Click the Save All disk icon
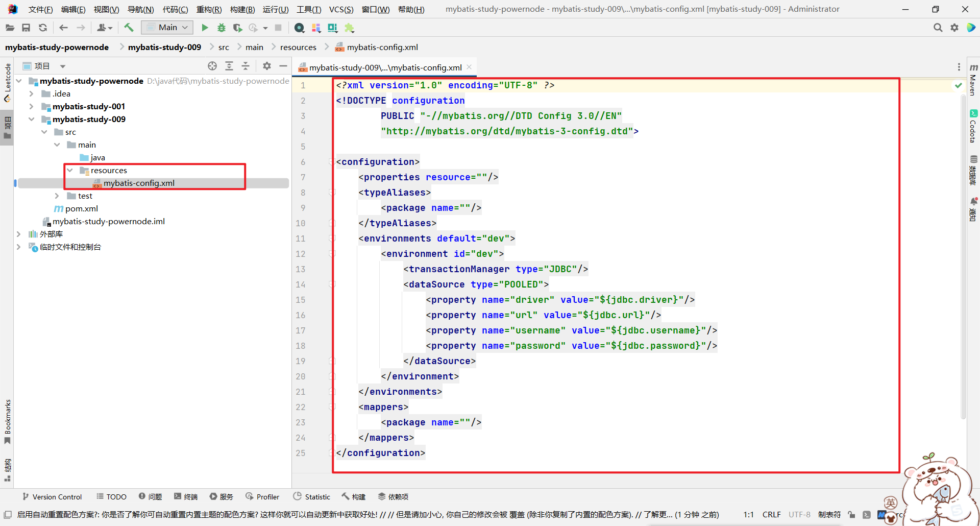The height and width of the screenshot is (526, 980). pos(26,28)
